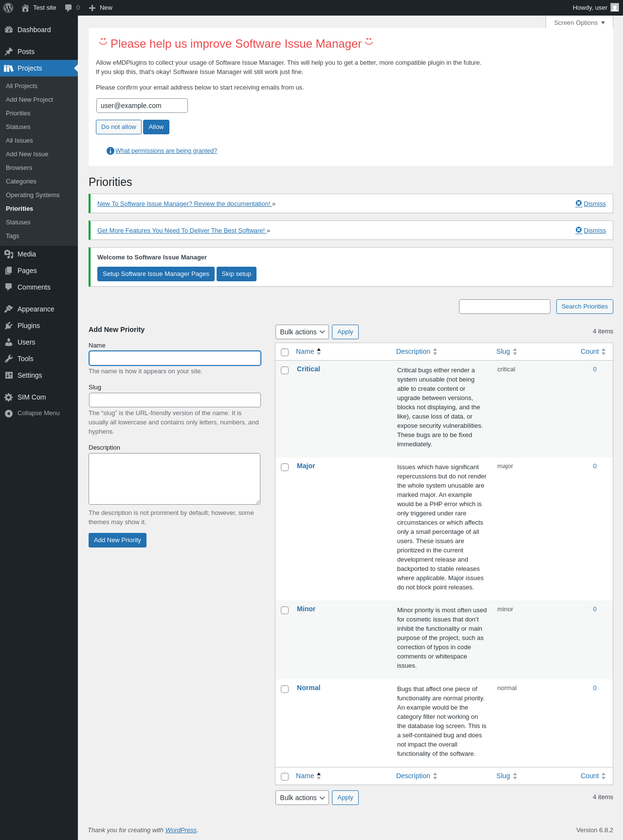This screenshot has height=840, width=623.
Task: Sort by Description using top header arrows
Action: click(435, 351)
